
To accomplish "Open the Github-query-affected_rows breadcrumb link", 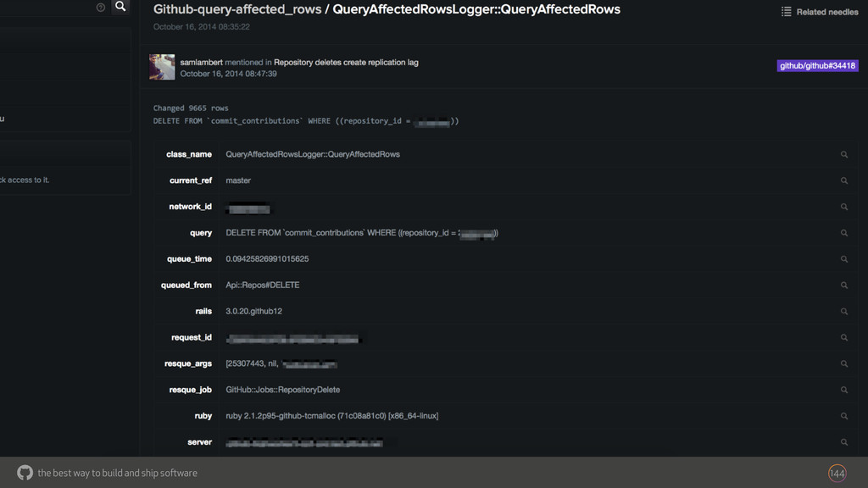I will coord(237,9).
